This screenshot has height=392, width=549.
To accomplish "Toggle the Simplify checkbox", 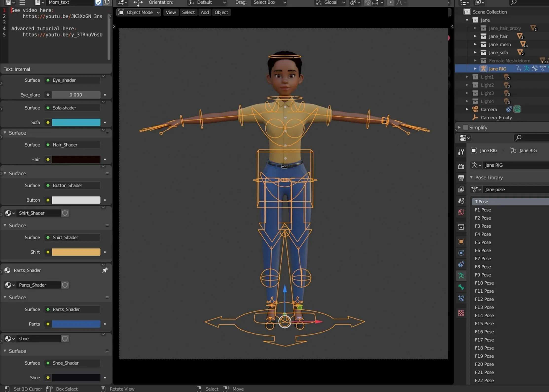I will click(x=466, y=127).
